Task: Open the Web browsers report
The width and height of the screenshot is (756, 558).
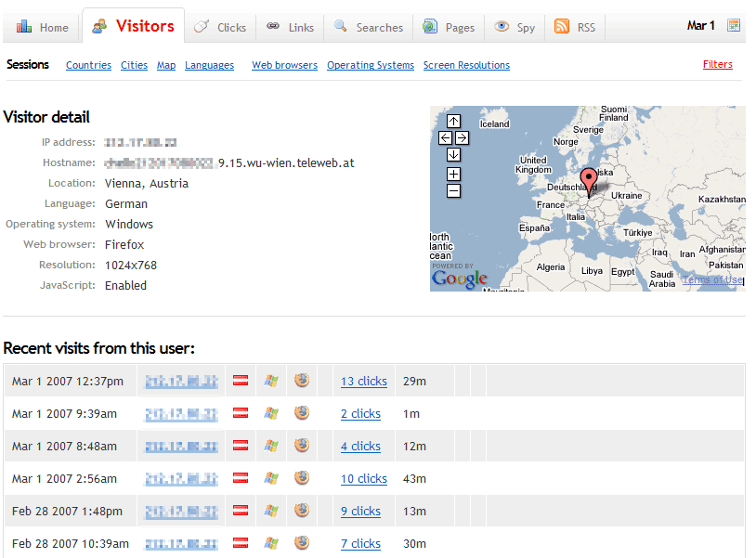Action: point(284,66)
